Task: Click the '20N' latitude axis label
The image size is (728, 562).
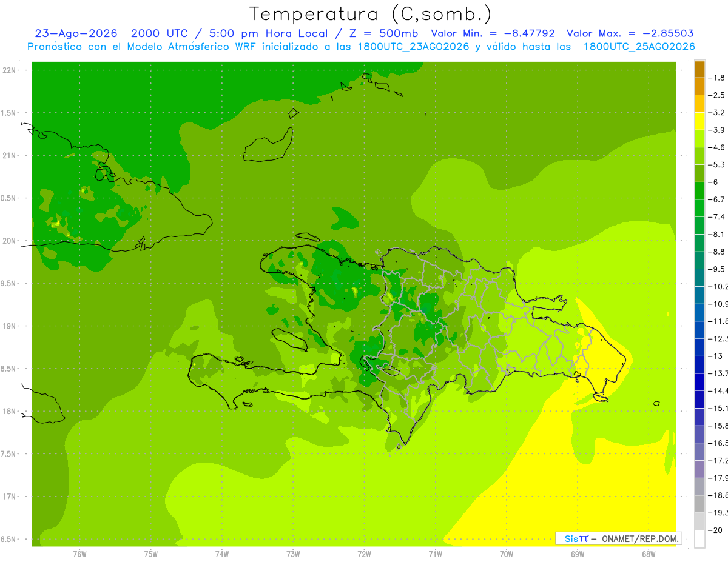Action: coord(9,241)
